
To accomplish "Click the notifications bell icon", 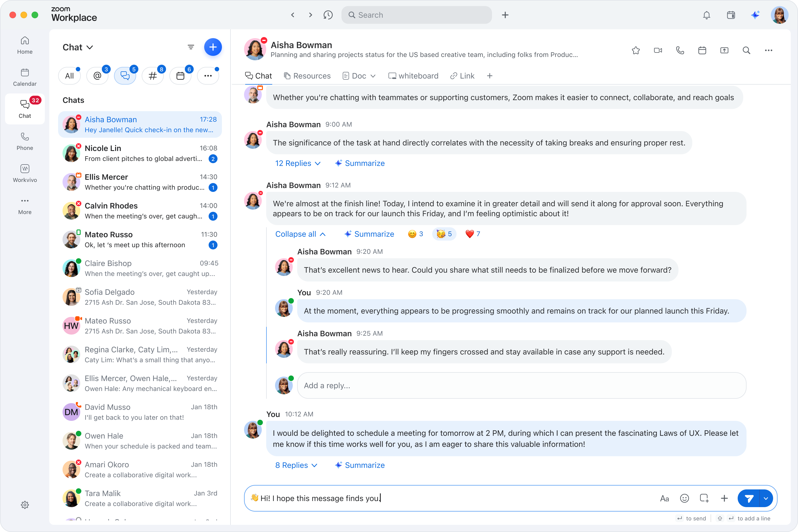I will [707, 15].
